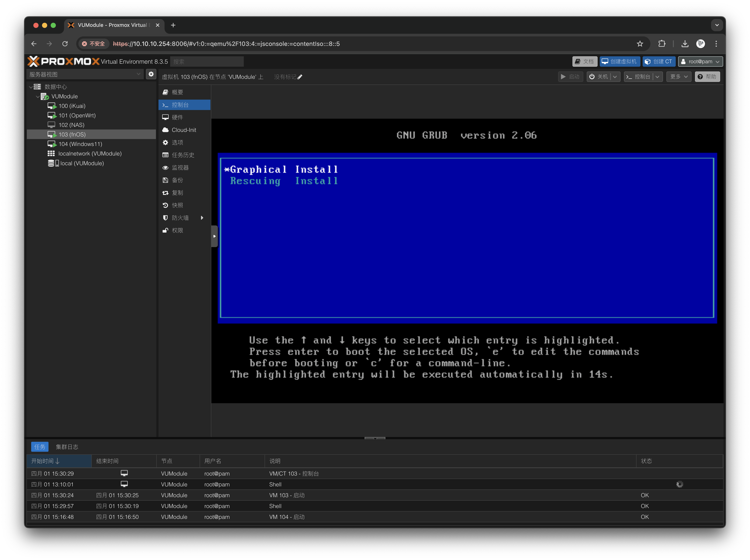Edit tags with the pencil icon

pos(300,77)
